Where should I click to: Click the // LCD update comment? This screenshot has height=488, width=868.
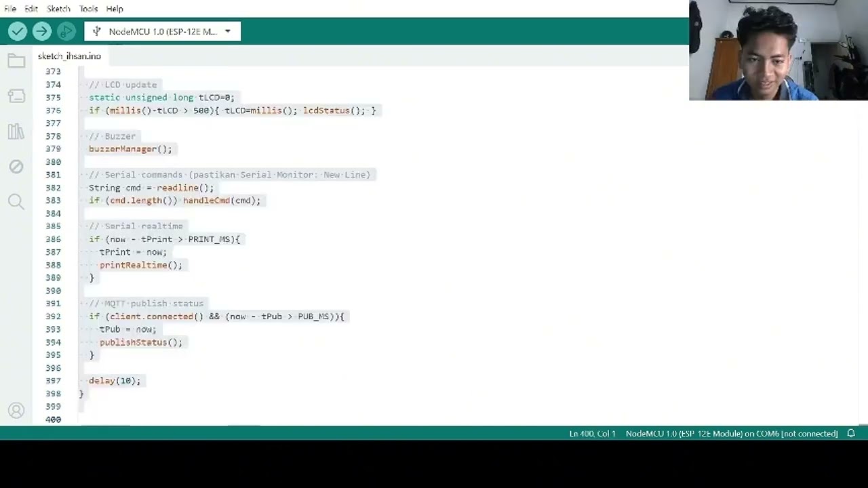click(x=123, y=85)
